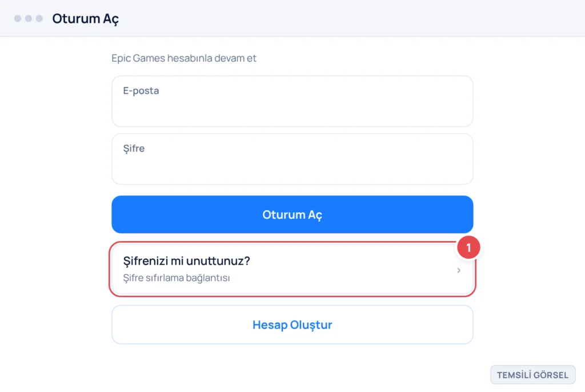
Task: Expand the forgot-password row chevron arrow
Action: 459,270
